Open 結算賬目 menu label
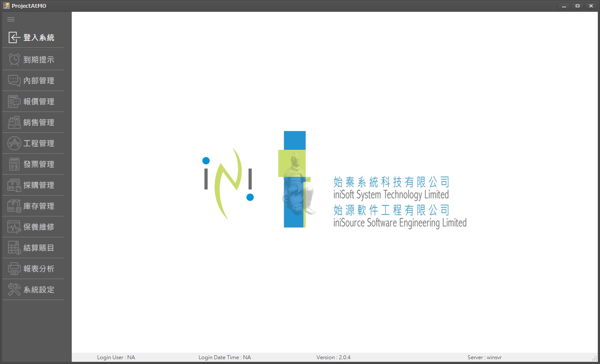The width and height of the screenshot is (600, 364). (39, 248)
